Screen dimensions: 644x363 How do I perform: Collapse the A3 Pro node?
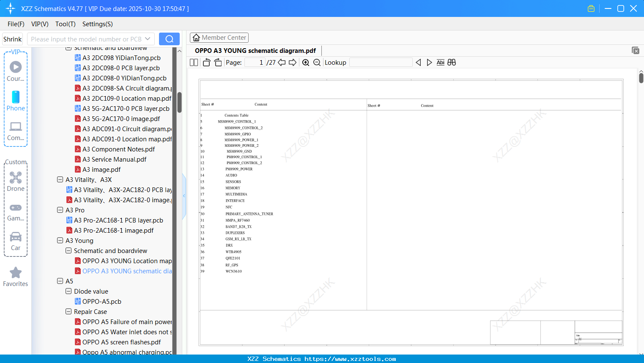click(x=60, y=210)
